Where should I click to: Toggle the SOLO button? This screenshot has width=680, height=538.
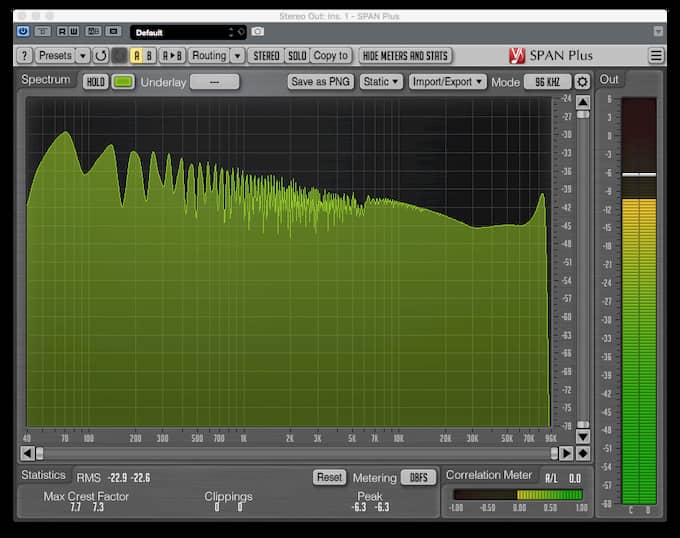coord(297,55)
